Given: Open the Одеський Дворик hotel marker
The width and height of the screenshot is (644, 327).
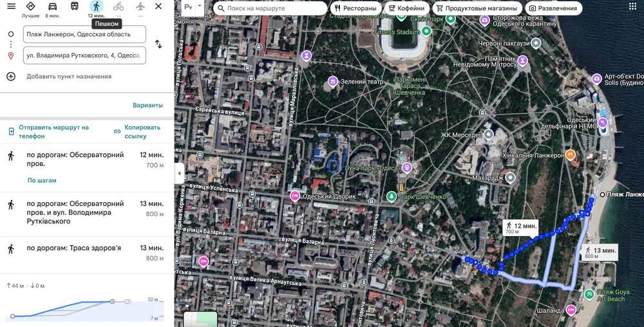Looking at the screenshot, I should pos(294,196).
